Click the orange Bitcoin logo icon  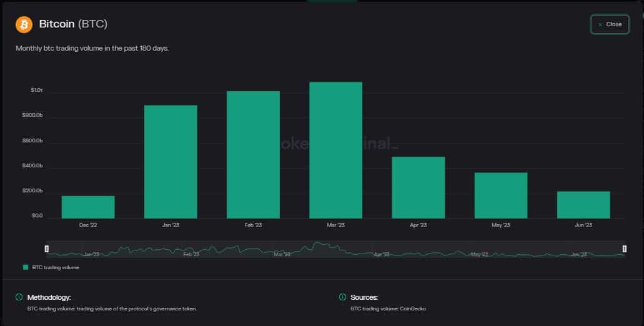(24, 24)
